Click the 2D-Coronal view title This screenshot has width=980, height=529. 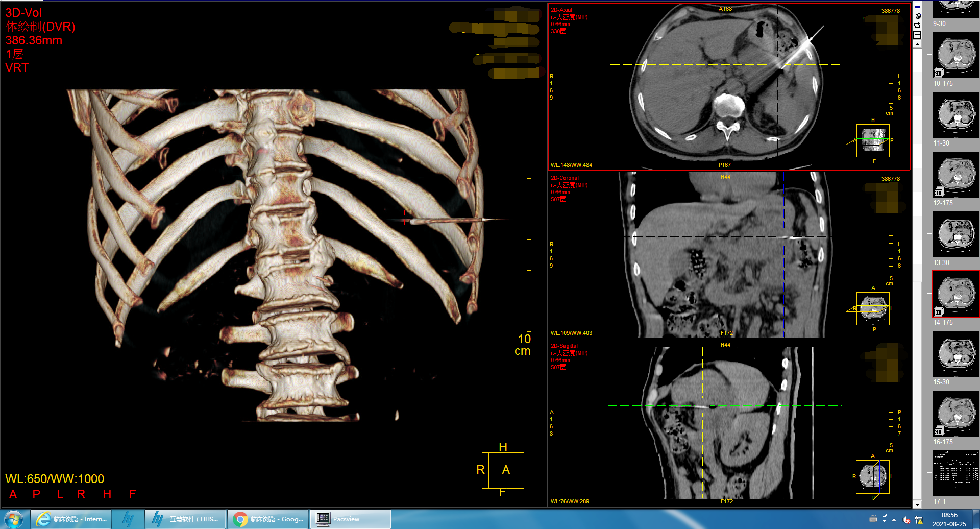[x=565, y=178]
